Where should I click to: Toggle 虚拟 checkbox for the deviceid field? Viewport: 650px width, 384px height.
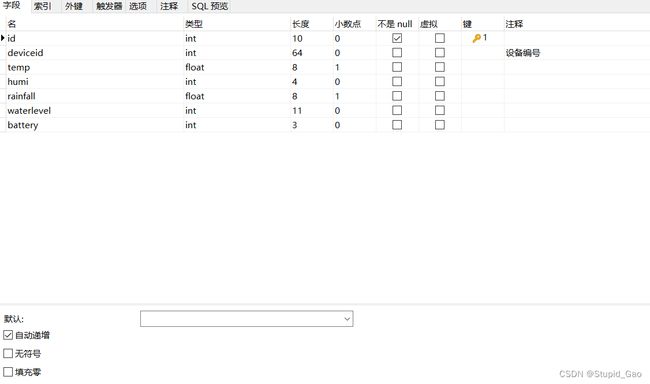[x=440, y=53]
